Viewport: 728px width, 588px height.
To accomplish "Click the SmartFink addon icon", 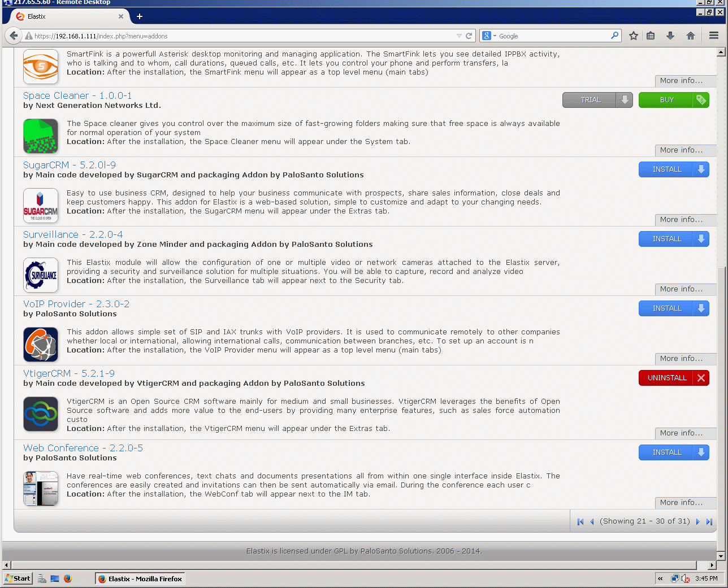I will pos(41,67).
